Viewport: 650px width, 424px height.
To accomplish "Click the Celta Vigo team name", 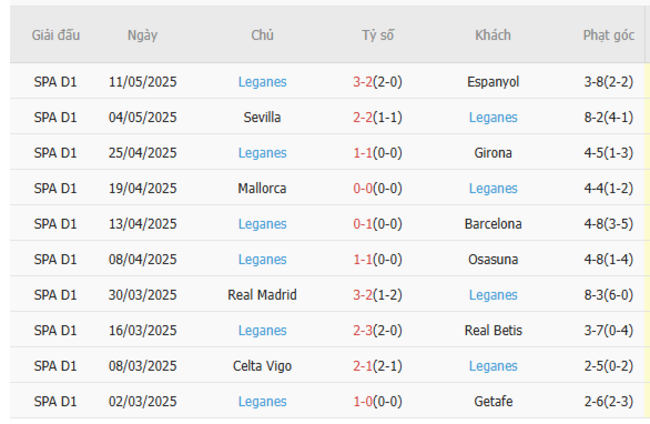I will 262,366.
